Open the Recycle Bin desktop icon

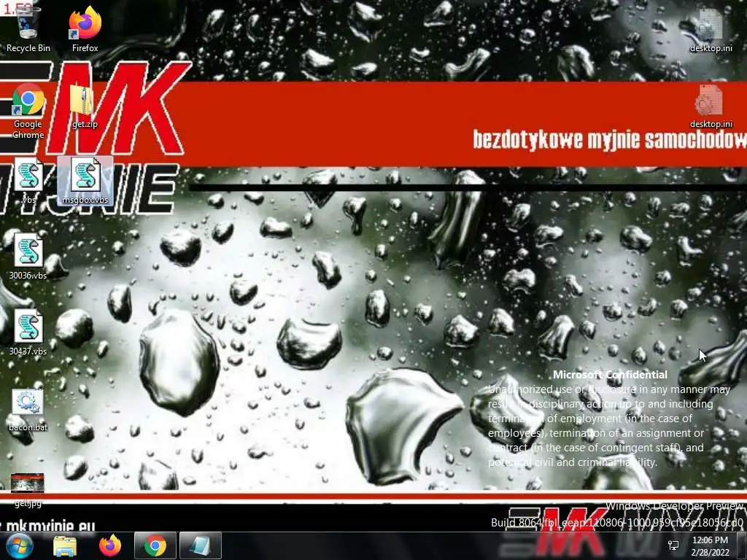click(28, 28)
